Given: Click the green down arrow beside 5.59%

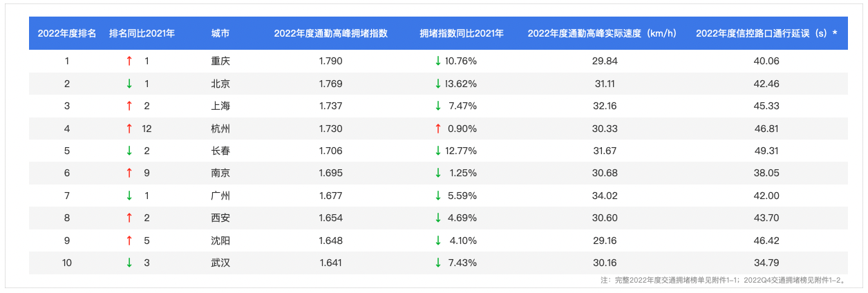Looking at the screenshot, I should click(437, 196).
